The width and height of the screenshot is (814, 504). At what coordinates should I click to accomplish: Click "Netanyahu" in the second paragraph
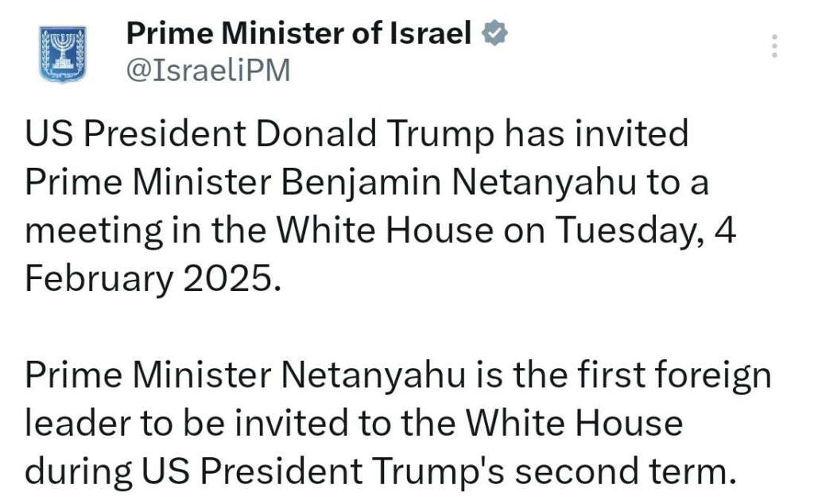pyautogui.click(x=374, y=374)
